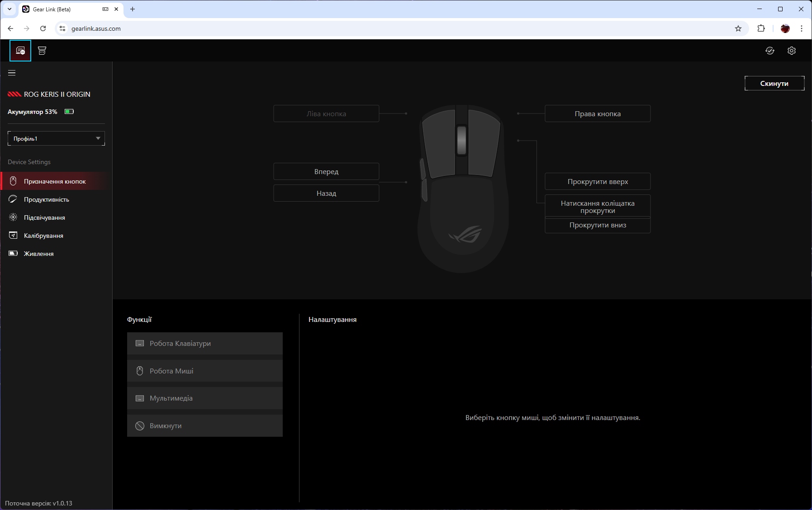
Task: Click the Налаштування heading
Action: tap(332, 320)
